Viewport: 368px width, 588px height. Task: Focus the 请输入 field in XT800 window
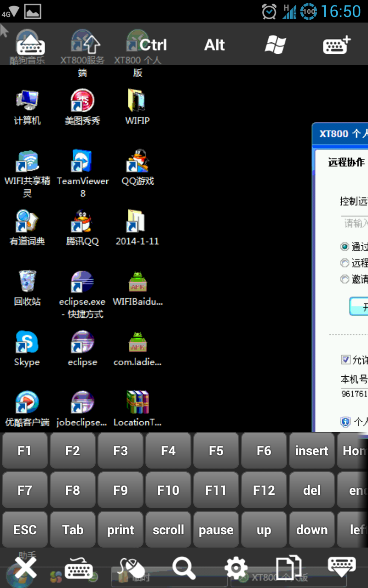pos(354,223)
